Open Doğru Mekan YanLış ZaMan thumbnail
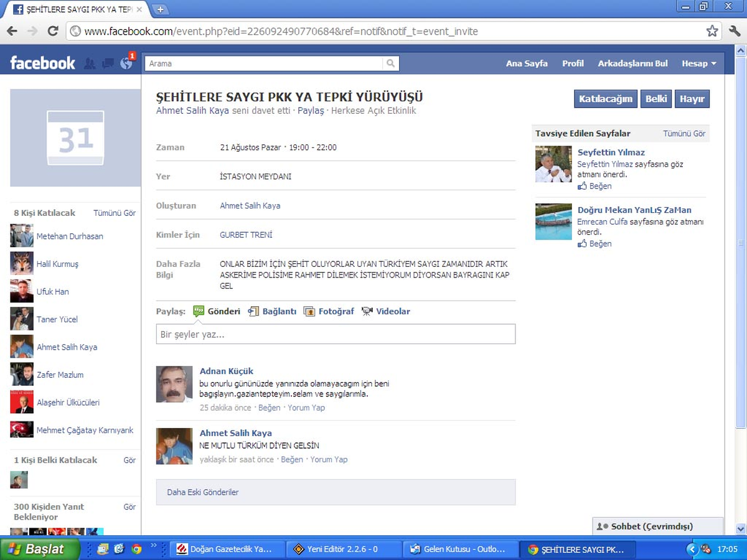This screenshot has width=747, height=560. (553, 222)
